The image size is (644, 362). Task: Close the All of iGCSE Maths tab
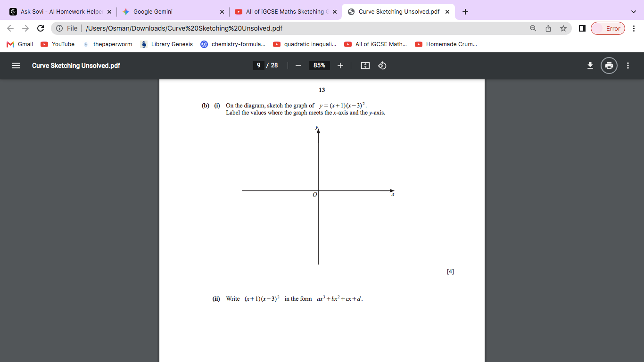pos(335,12)
